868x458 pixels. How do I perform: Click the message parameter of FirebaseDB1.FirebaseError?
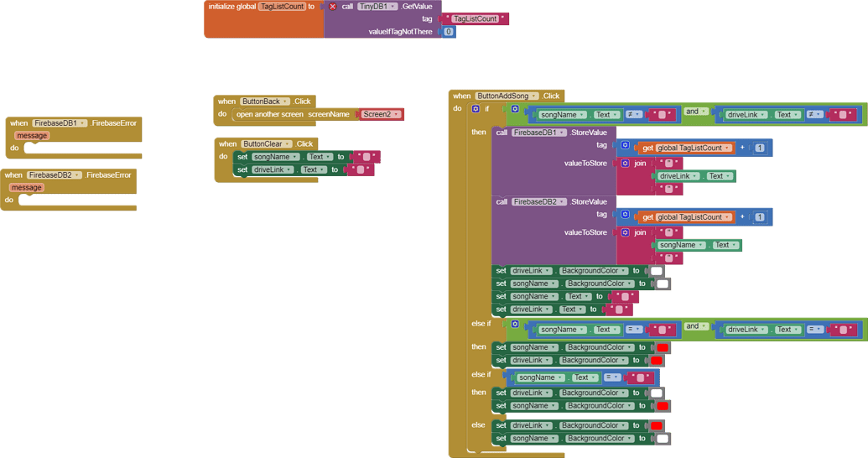click(x=32, y=136)
